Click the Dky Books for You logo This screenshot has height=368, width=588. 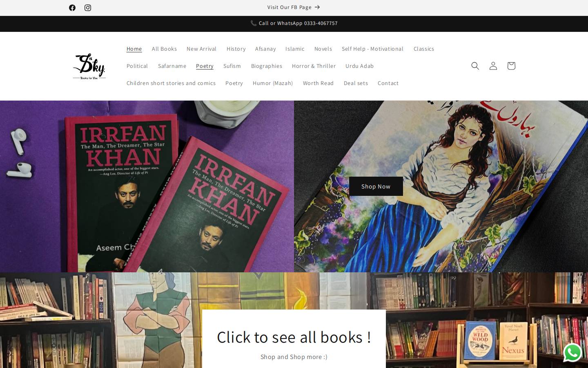[x=89, y=66]
